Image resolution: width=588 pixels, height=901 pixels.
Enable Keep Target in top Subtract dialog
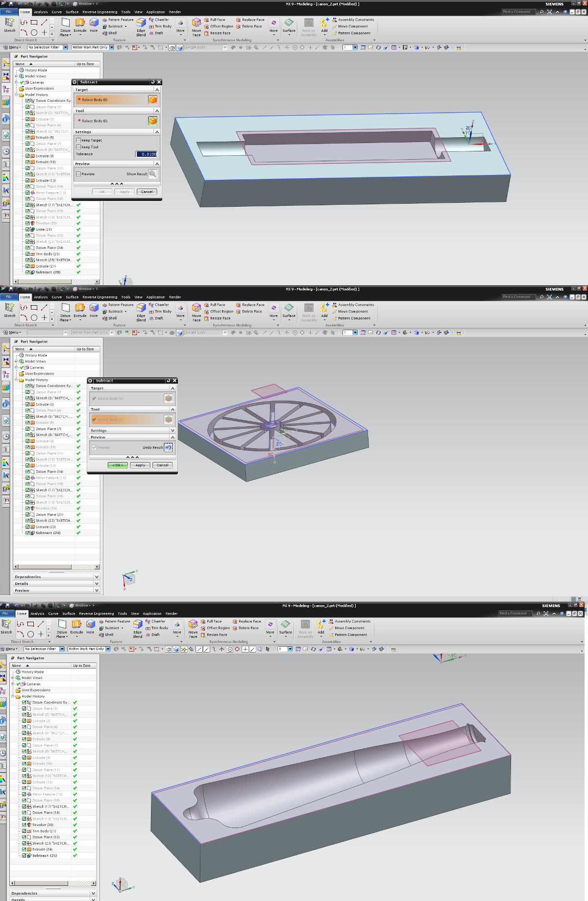[x=78, y=140]
